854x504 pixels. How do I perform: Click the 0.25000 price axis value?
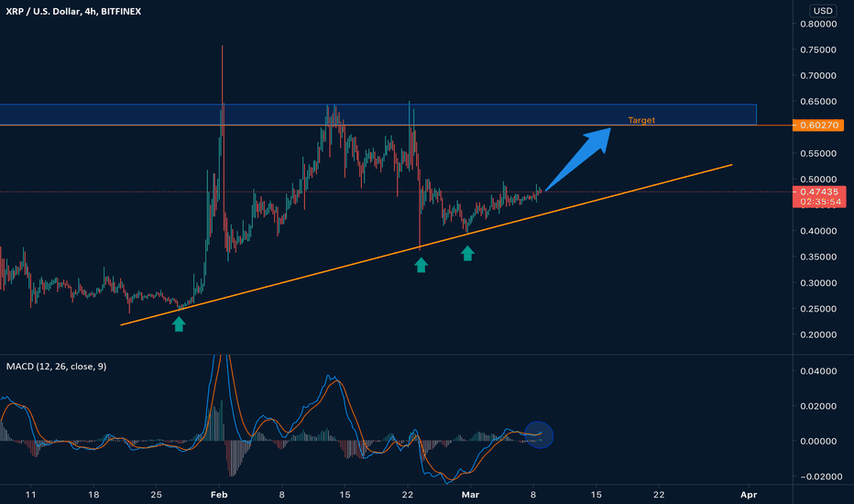pos(818,309)
